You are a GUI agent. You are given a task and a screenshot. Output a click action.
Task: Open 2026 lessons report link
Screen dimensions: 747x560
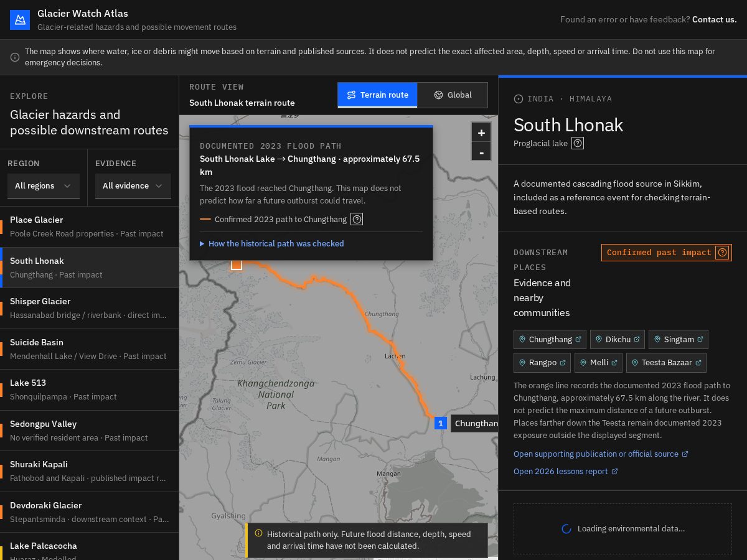566,471
